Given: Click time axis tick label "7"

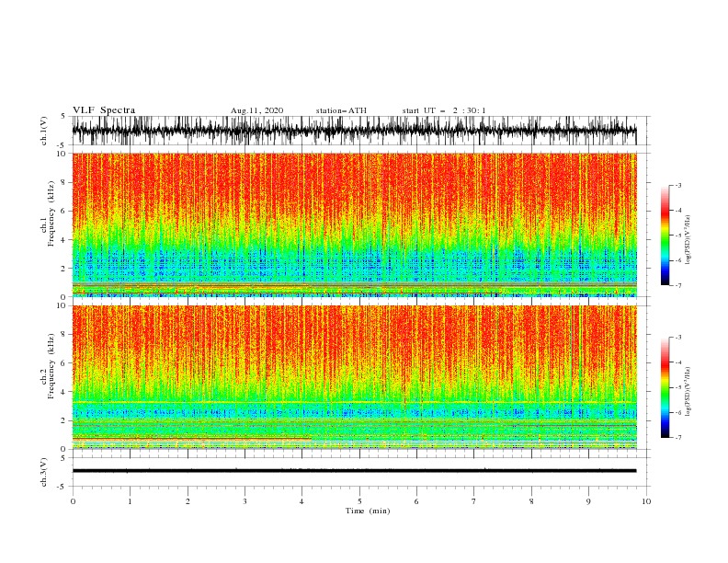Looking at the screenshot, I should click(x=474, y=501).
